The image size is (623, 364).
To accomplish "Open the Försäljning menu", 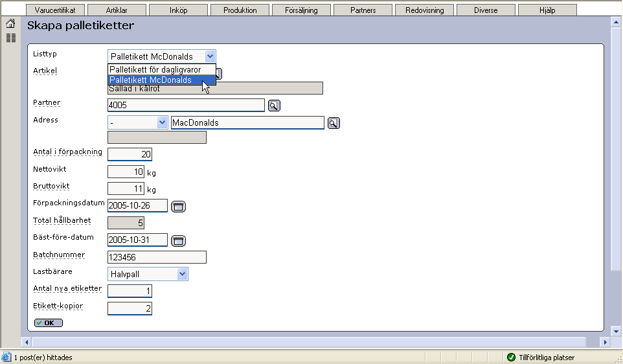I will [x=301, y=10].
